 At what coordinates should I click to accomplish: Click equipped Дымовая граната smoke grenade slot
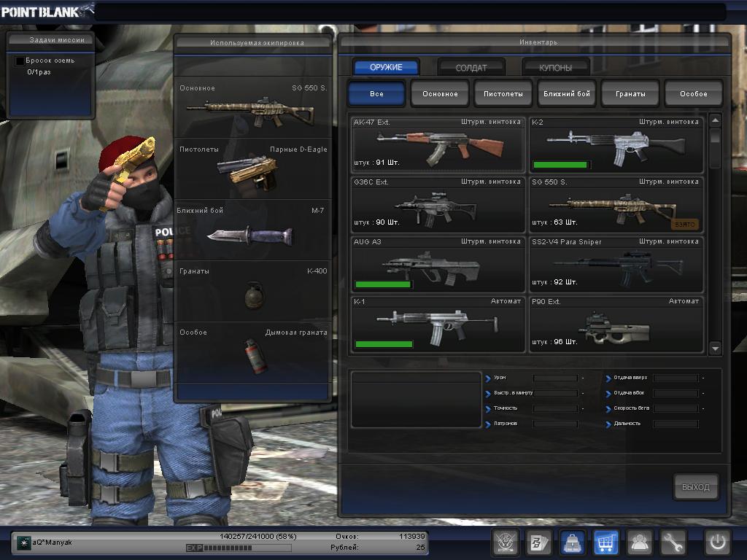[x=253, y=352]
